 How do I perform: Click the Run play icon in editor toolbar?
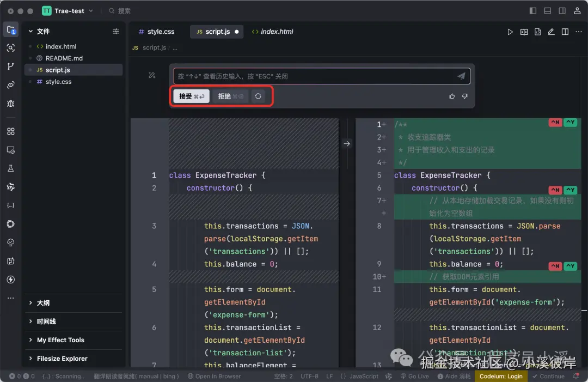510,32
